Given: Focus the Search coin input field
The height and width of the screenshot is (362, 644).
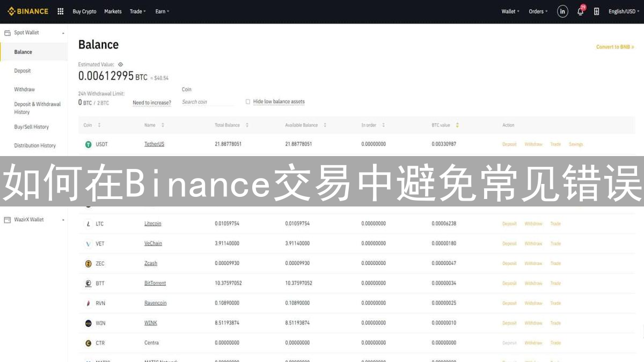Looking at the screenshot, I should point(208,102).
